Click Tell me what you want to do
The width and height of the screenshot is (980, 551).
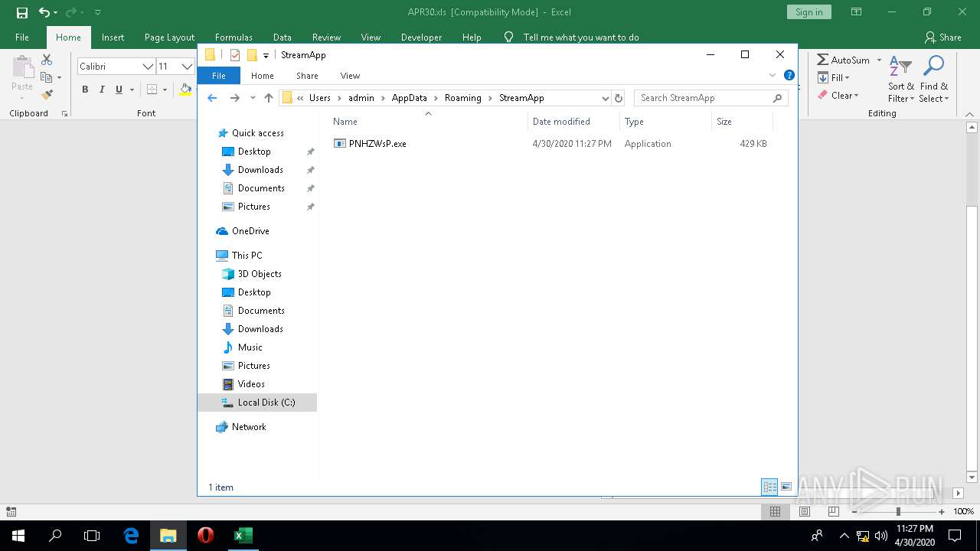point(580,37)
